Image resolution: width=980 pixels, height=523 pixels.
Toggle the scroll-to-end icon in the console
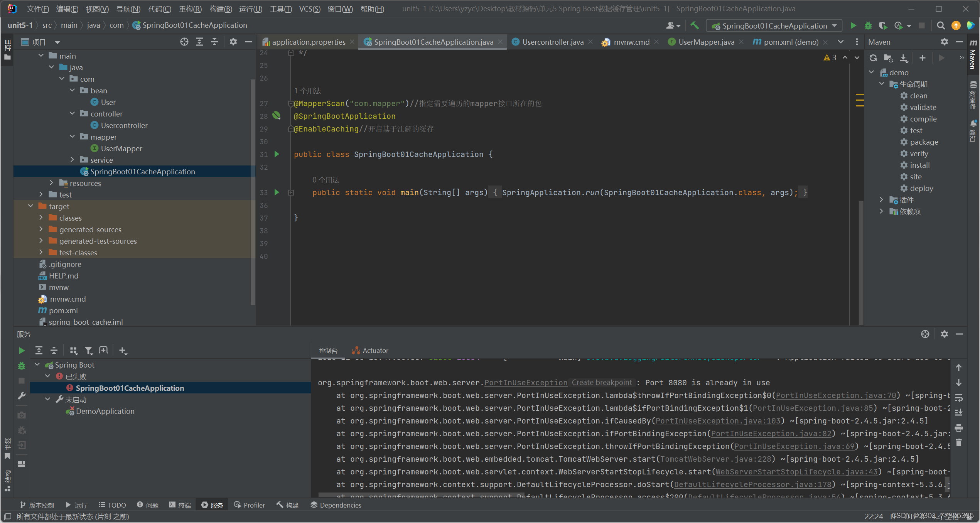click(959, 412)
